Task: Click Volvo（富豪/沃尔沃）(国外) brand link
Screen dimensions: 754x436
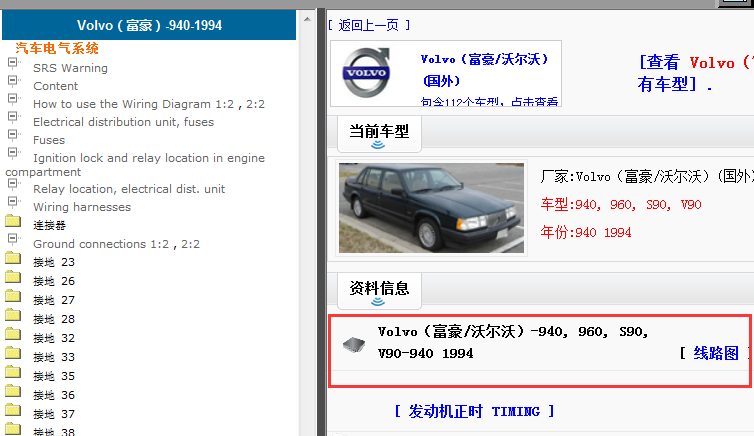Action: (x=484, y=70)
